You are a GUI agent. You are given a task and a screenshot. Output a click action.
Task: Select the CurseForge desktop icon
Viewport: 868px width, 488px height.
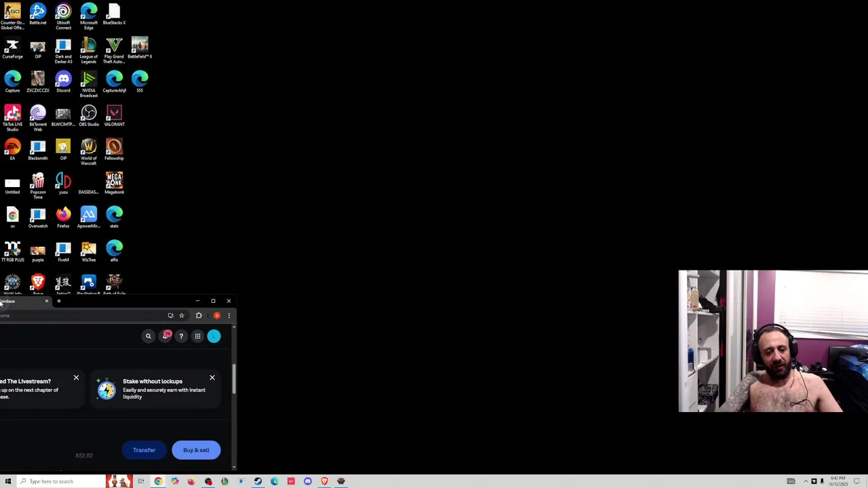[x=12, y=48]
